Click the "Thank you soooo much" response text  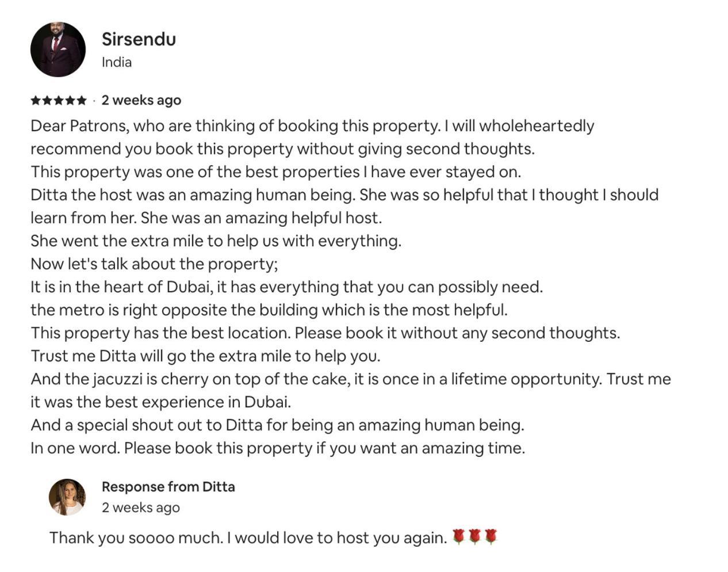coord(248,538)
